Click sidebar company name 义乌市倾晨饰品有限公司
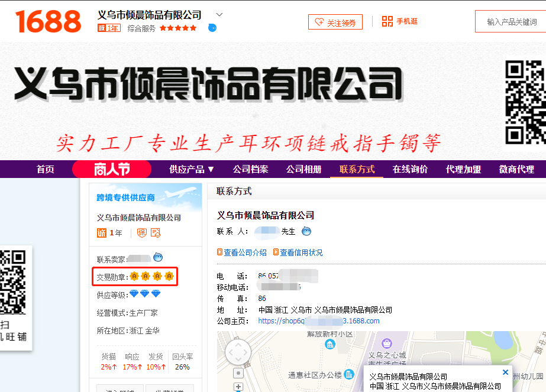Image resolution: width=546 pixels, height=392 pixels. point(139,218)
